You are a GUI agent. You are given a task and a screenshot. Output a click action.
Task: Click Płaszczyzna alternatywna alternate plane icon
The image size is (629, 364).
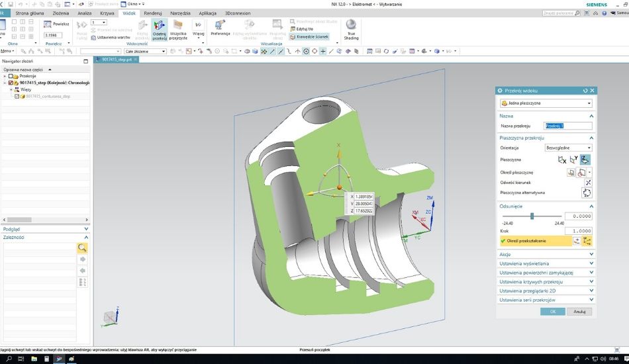[x=587, y=193]
